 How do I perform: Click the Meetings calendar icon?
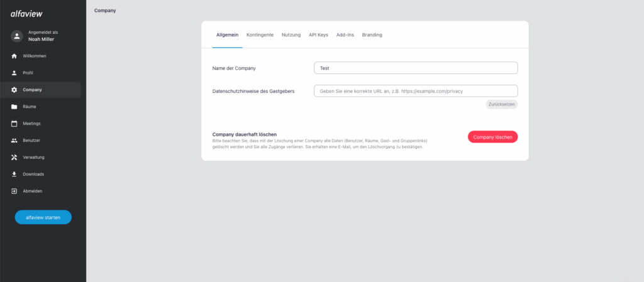[14, 124]
